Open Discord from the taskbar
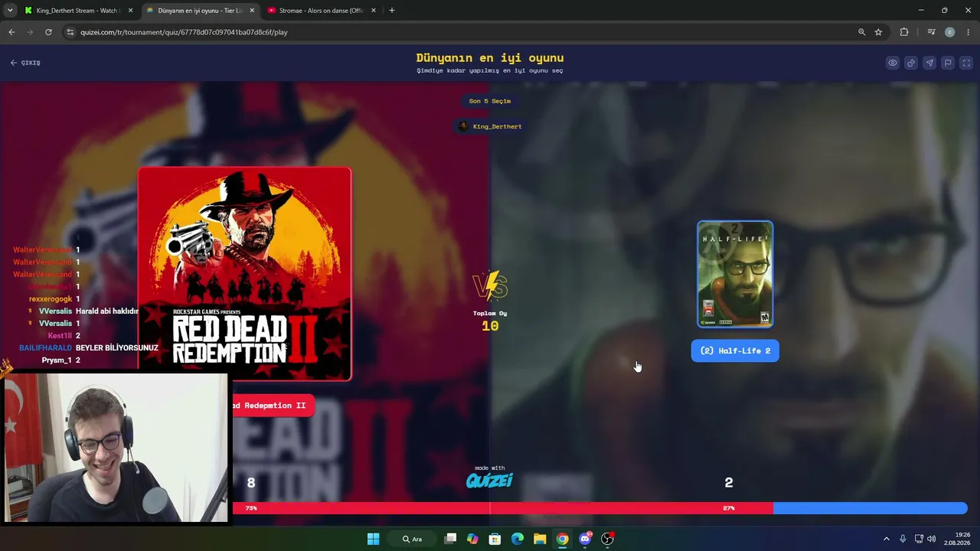Screen dimensions: 980x551 585,539
